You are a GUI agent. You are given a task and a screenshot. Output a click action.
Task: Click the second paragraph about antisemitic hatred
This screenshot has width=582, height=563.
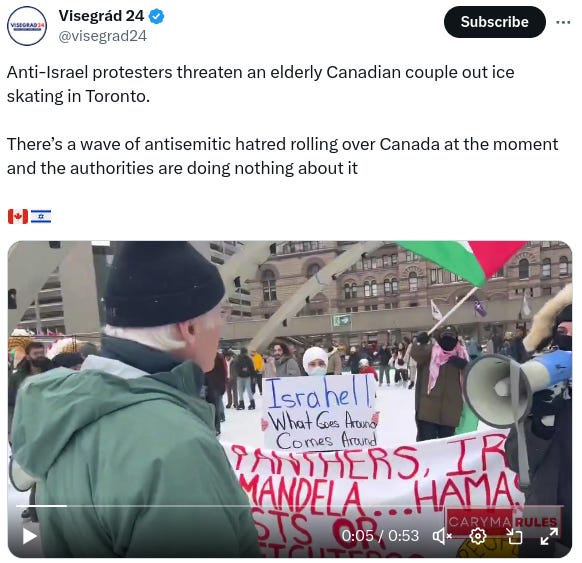click(x=282, y=156)
